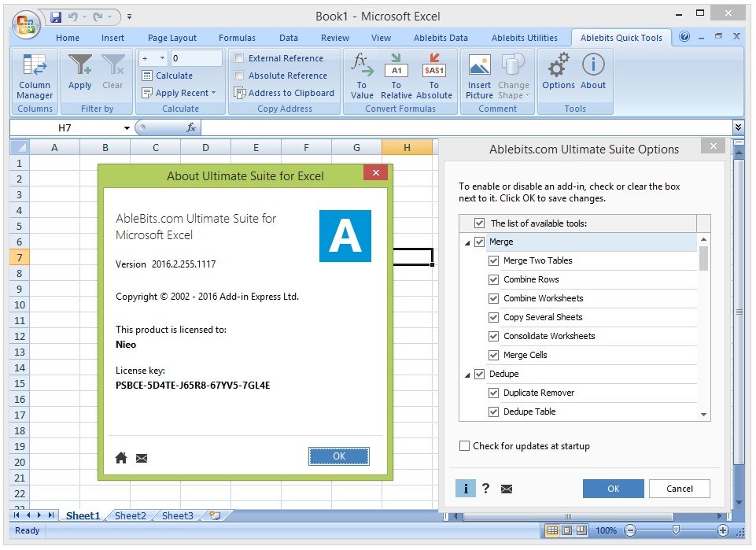Click the email envelope icon in the About dialog

(142, 458)
